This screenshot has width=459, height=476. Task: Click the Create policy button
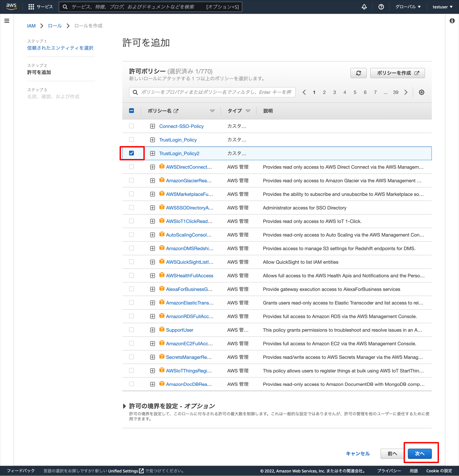click(x=397, y=73)
